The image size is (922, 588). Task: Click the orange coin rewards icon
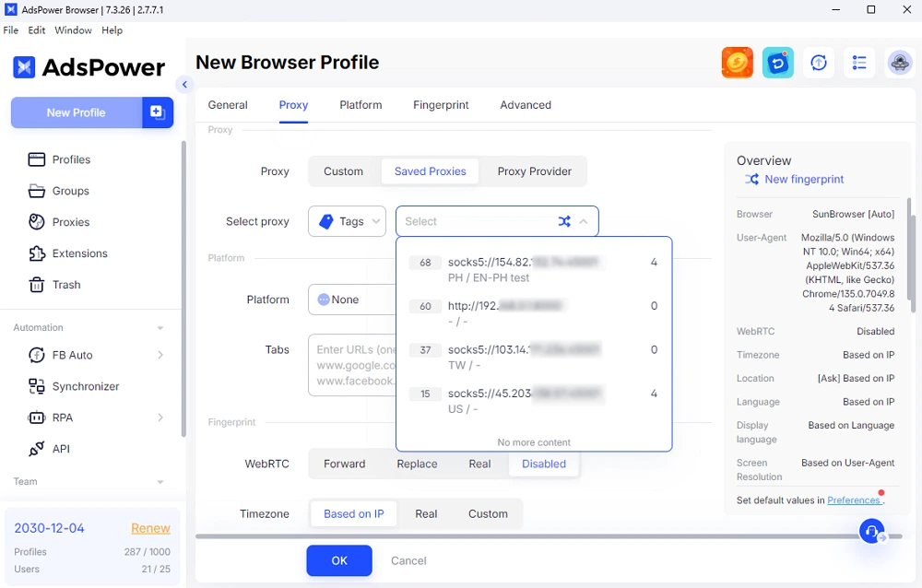738,63
